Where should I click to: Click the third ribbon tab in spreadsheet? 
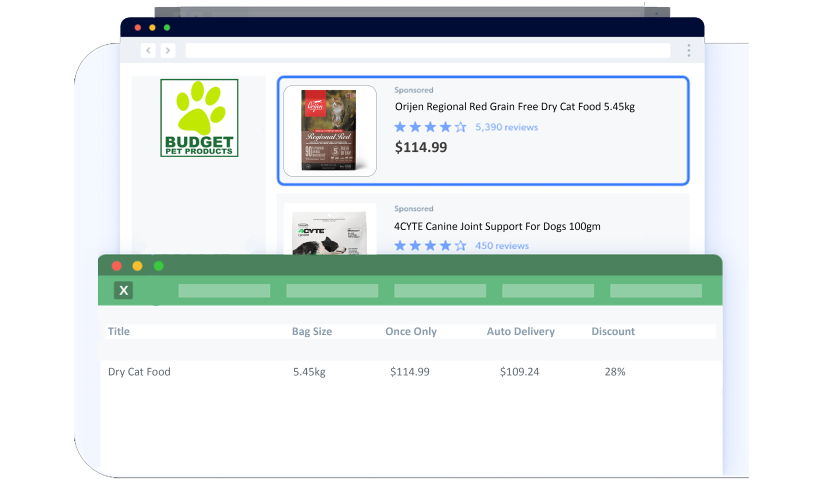tap(440, 291)
